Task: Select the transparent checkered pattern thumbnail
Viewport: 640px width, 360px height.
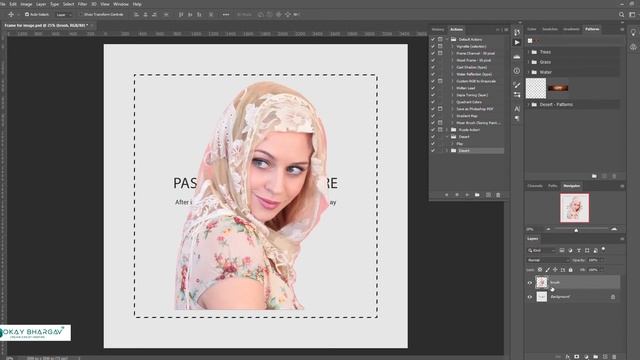Action: click(x=536, y=88)
